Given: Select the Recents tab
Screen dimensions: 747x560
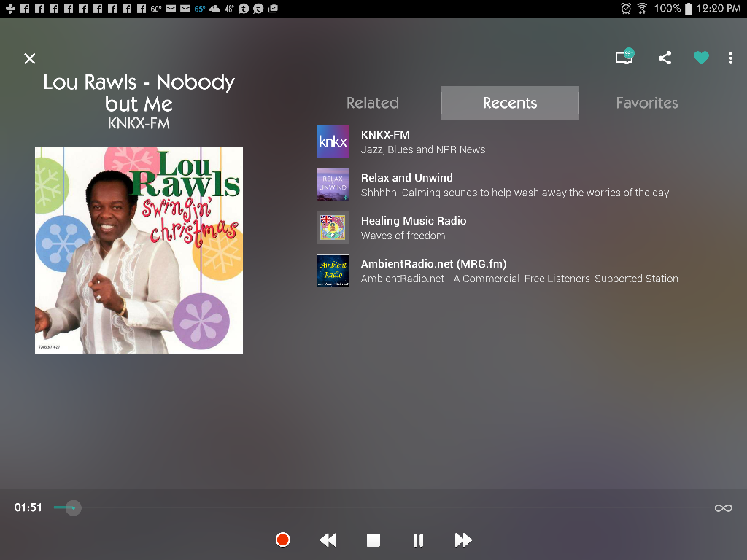Looking at the screenshot, I should coord(510,103).
